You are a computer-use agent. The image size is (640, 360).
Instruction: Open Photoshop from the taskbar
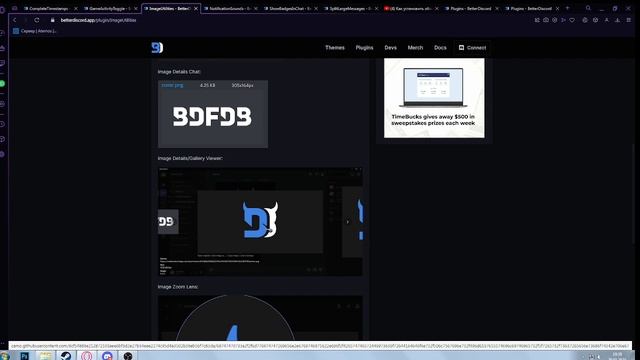pos(24,356)
